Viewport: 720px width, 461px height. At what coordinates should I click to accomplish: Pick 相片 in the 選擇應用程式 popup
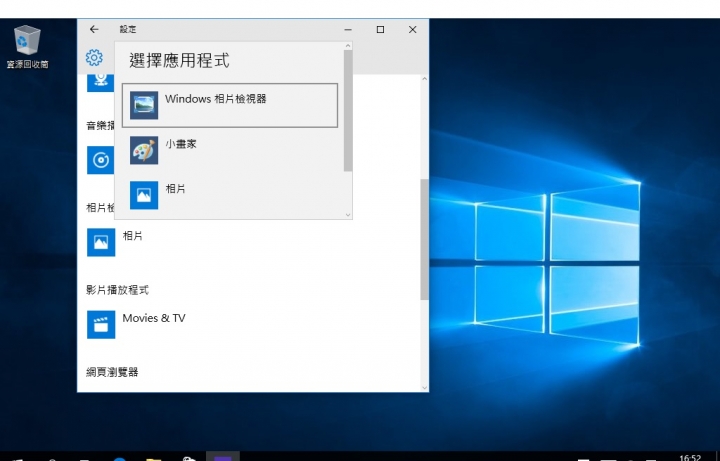tap(230, 195)
